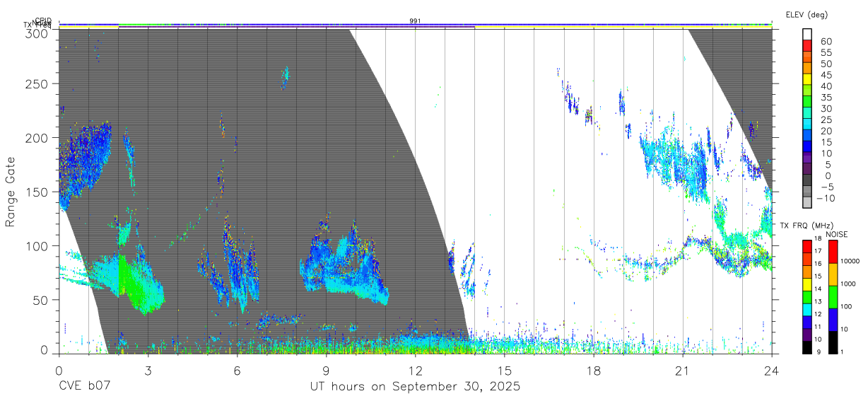
Task: Click the '24' hour tick label on the x-axis
Action: (771, 371)
